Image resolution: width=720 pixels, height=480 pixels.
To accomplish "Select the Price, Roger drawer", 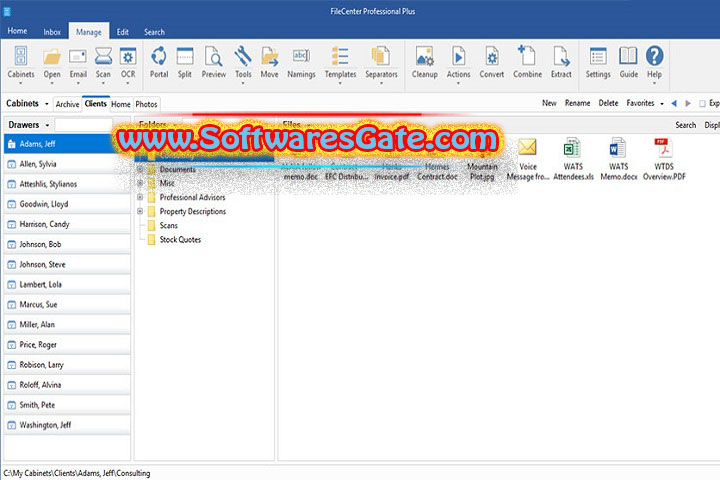I will 67,344.
